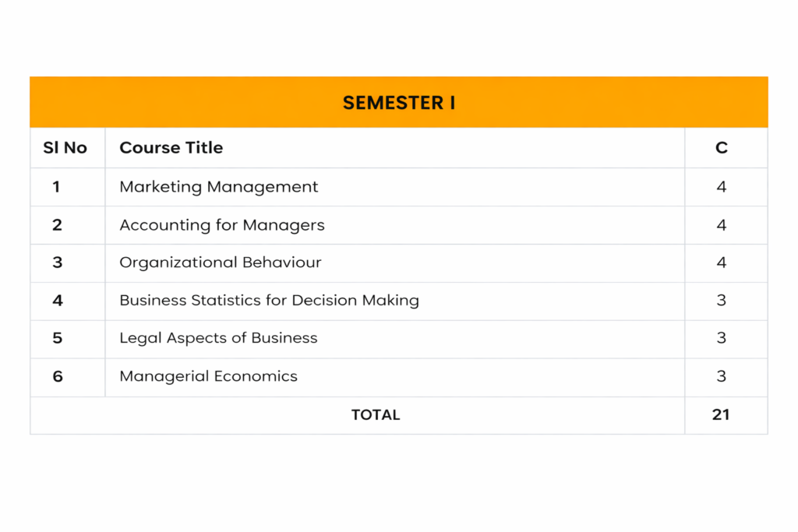Select the total credits value 21

(721, 415)
